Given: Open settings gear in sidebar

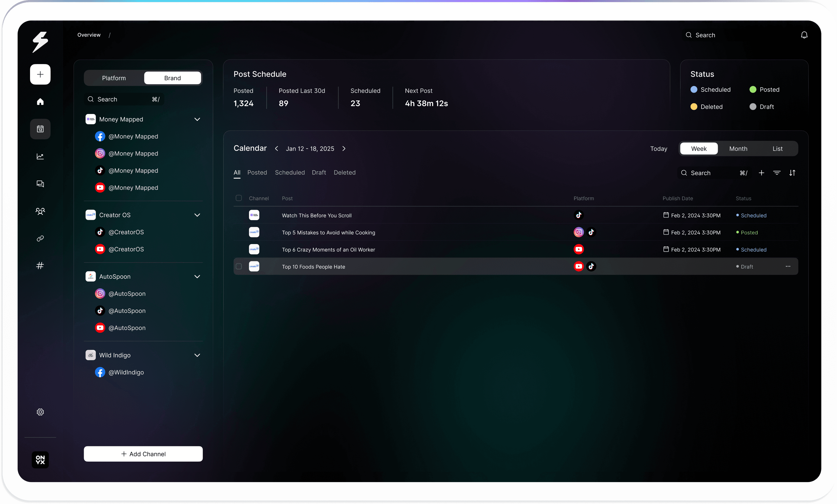Looking at the screenshot, I should coord(40,412).
